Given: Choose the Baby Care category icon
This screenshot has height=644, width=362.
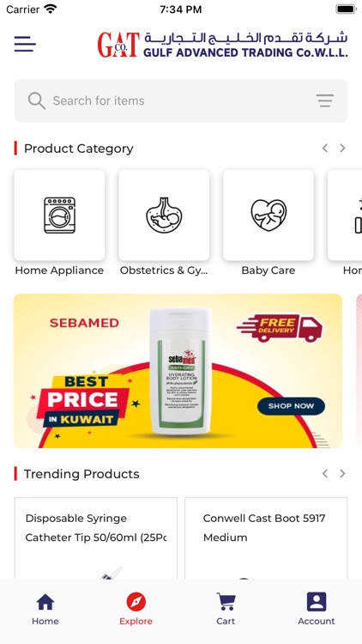Looking at the screenshot, I should (x=268, y=216).
